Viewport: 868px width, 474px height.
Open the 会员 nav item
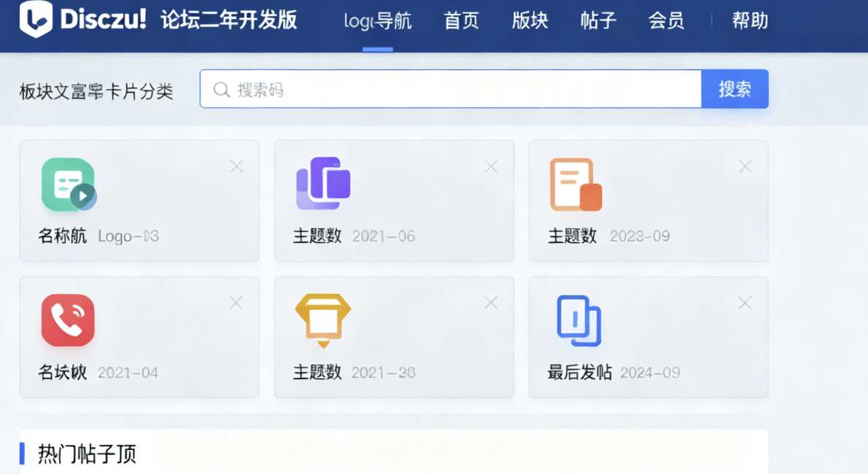pyautogui.click(x=667, y=21)
